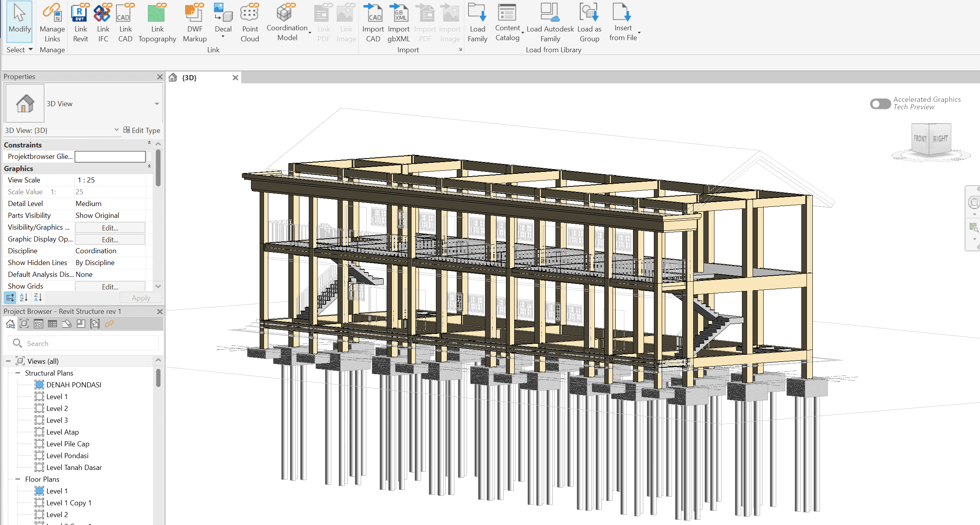Open the 3D View type selector dropdown
Image resolution: width=980 pixels, height=525 pixels.
click(157, 104)
